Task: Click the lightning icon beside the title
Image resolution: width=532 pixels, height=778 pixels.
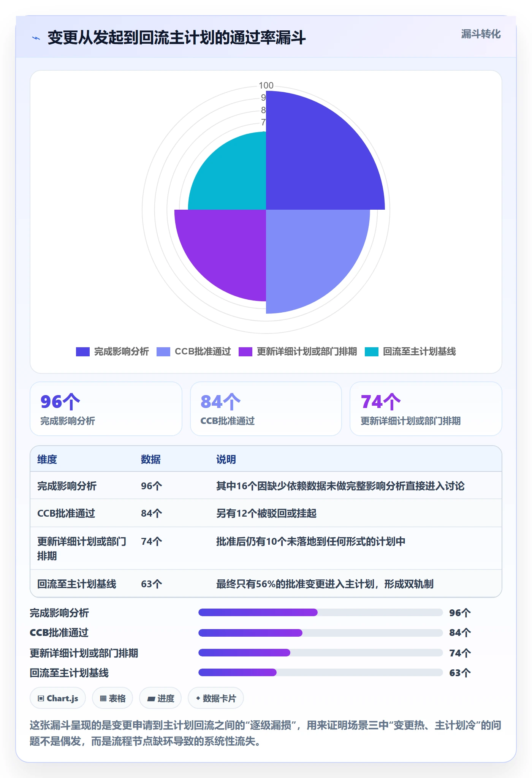Action: tap(36, 38)
